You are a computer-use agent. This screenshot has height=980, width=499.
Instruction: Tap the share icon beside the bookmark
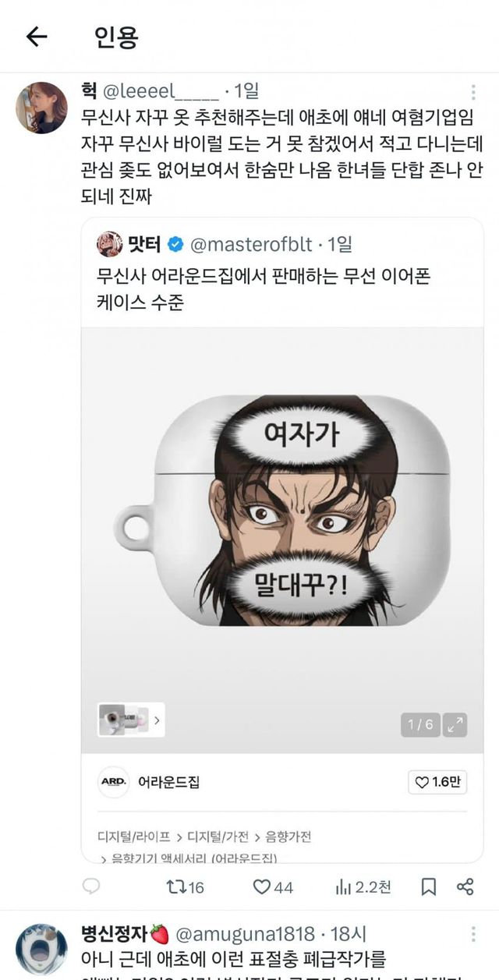click(465, 886)
